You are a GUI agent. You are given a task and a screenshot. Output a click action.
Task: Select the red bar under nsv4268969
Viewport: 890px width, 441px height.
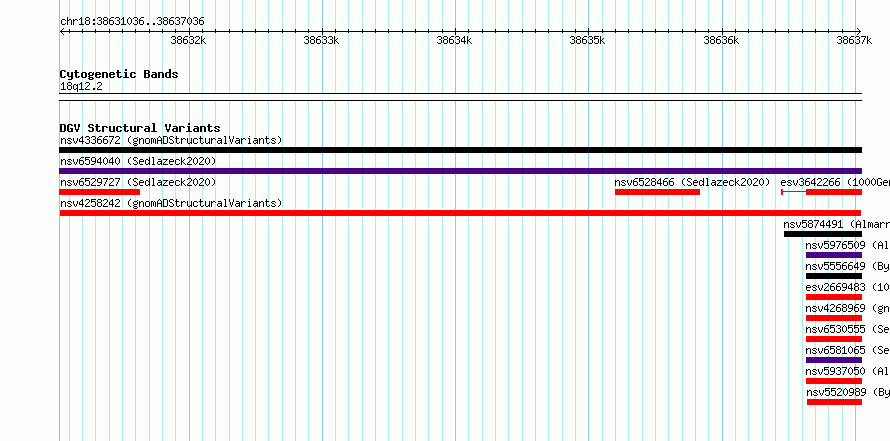[x=834, y=318]
